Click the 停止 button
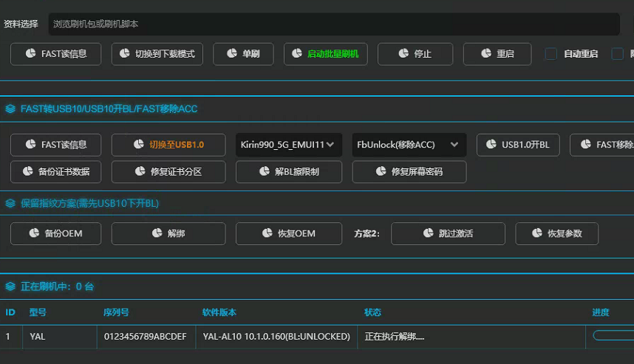 415,54
